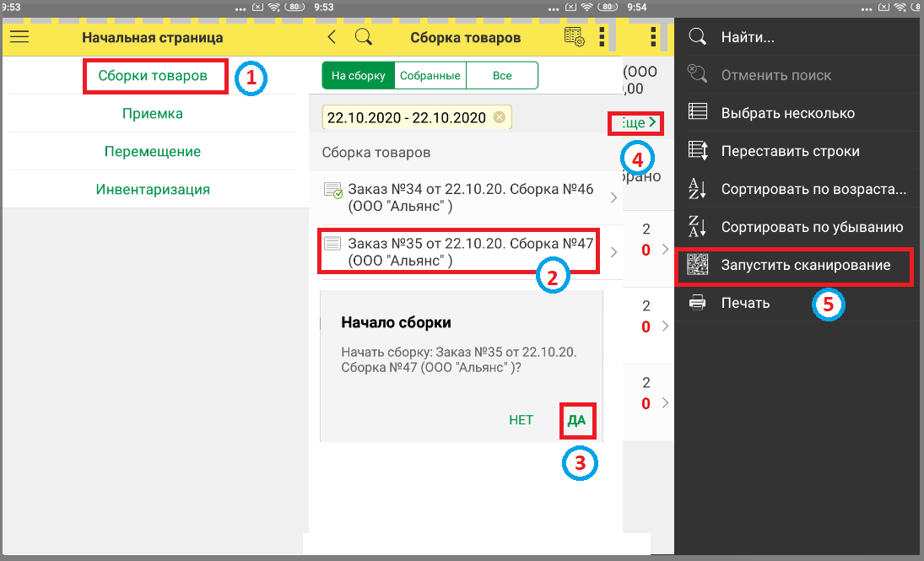The height and width of the screenshot is (561, 924).
Task: Clear the date range with the x icon
Action: pos(499,117)
